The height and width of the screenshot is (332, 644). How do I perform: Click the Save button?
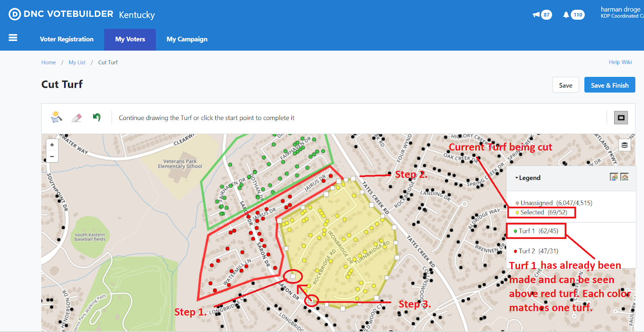(566, 85)
